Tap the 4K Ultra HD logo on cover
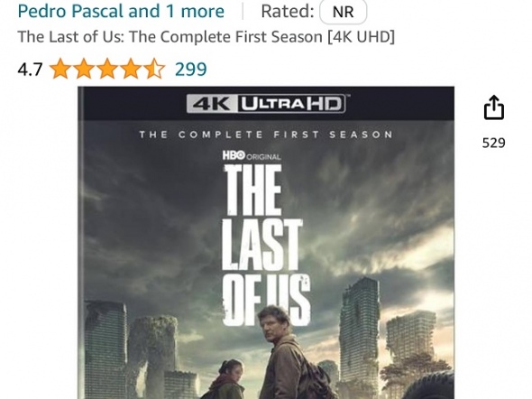This screenshot has height=399, width=532. [266, 103]
